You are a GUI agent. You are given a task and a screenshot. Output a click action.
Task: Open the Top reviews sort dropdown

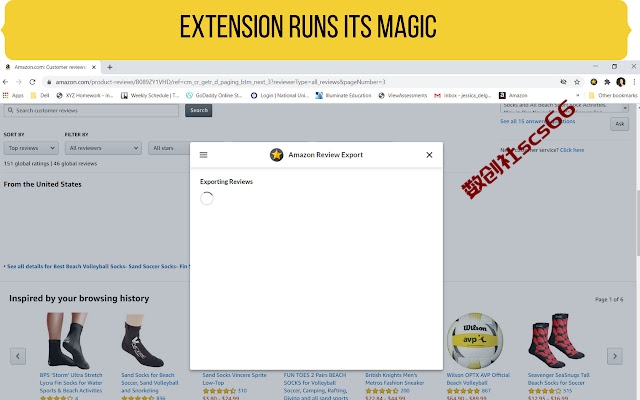31,148
